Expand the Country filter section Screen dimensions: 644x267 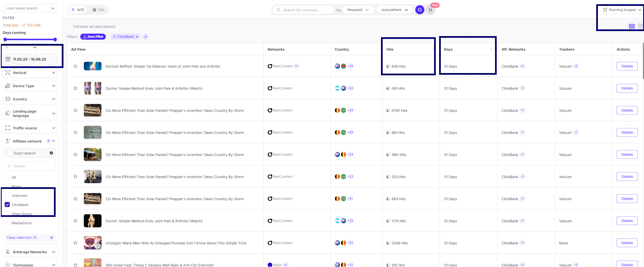coord(53,99)
